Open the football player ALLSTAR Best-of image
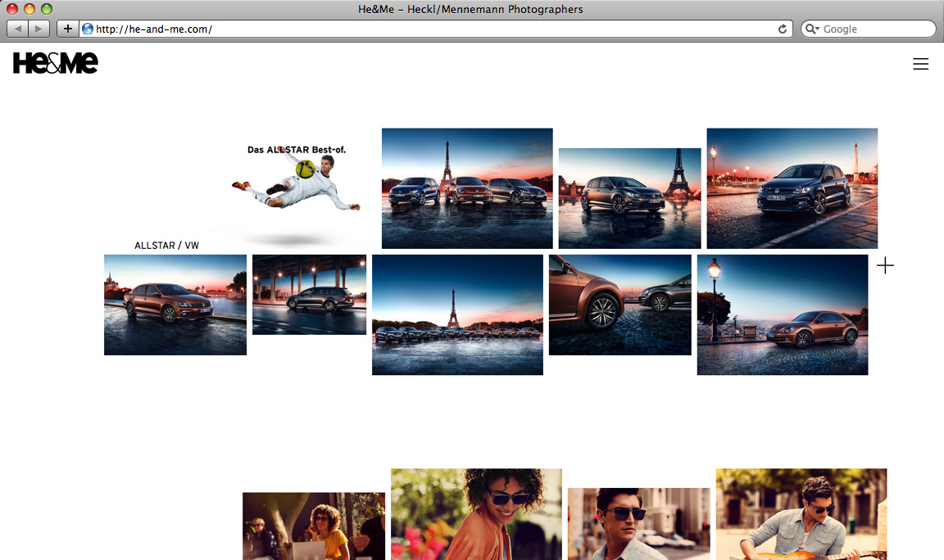The image size is (944, 560). (296, 188)
